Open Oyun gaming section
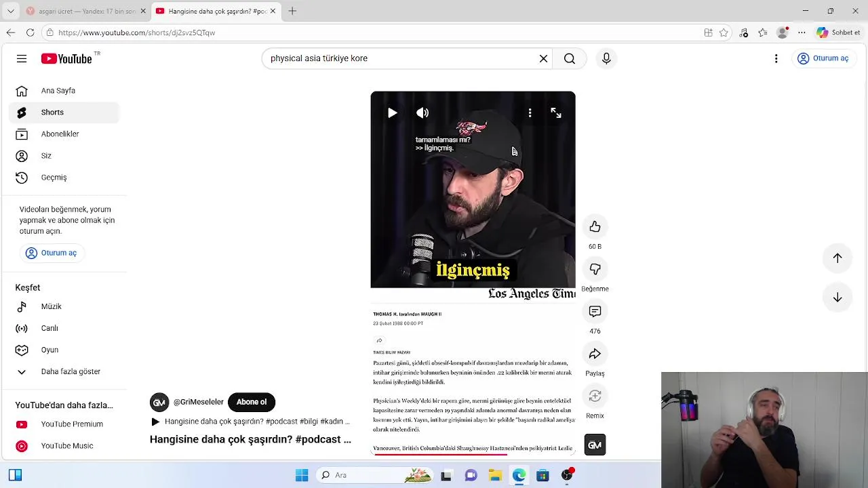Screen dimensions: 868x488 64,350
